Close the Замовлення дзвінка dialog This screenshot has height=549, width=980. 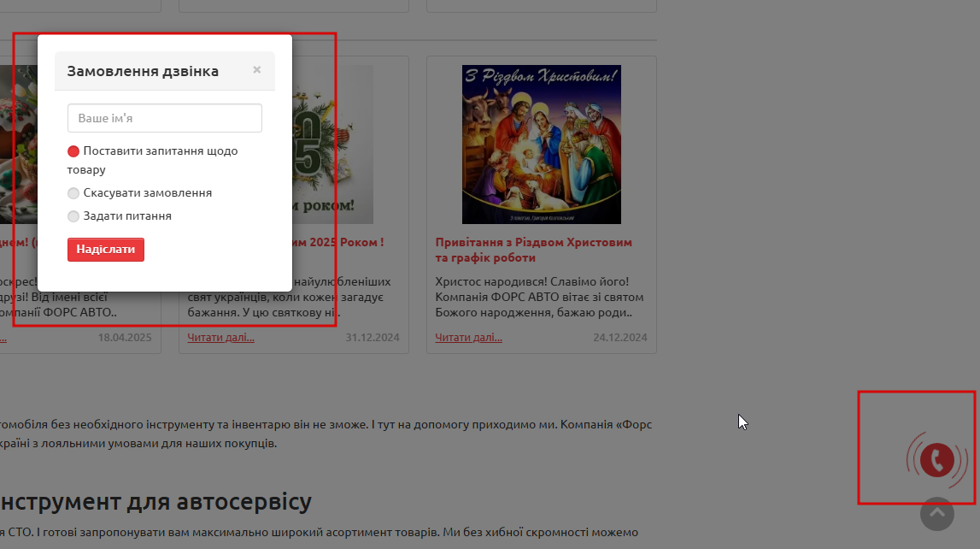[x=257, y=70]
